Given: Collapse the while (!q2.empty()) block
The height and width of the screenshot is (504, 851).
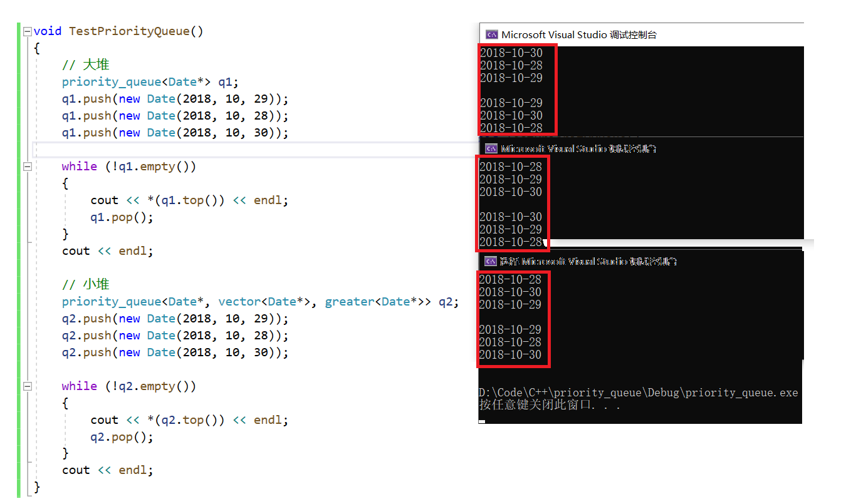Looking at the screenshot, I should point(27,386).
